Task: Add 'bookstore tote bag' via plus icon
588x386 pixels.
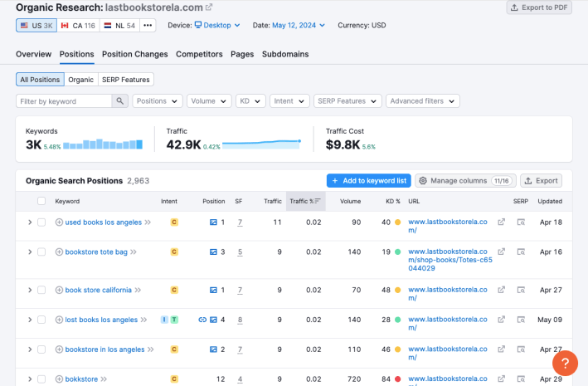Action: (x=59, y=252)
